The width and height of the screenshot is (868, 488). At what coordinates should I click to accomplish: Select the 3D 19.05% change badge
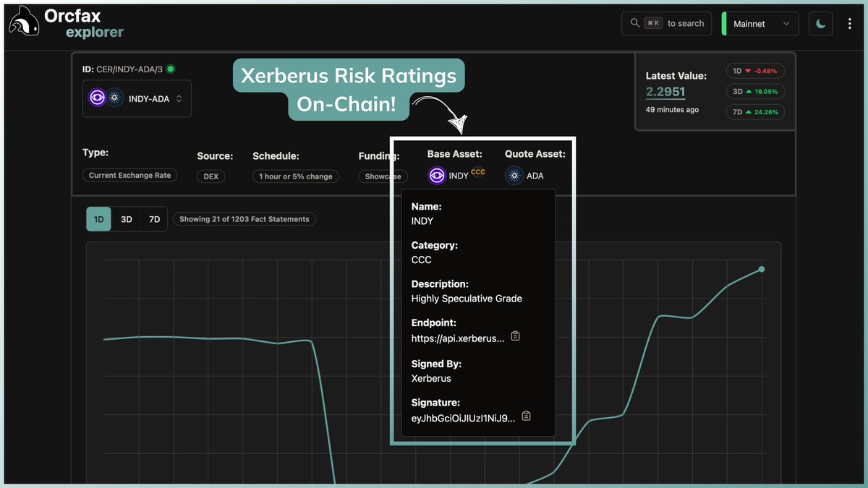click(756, 92)
